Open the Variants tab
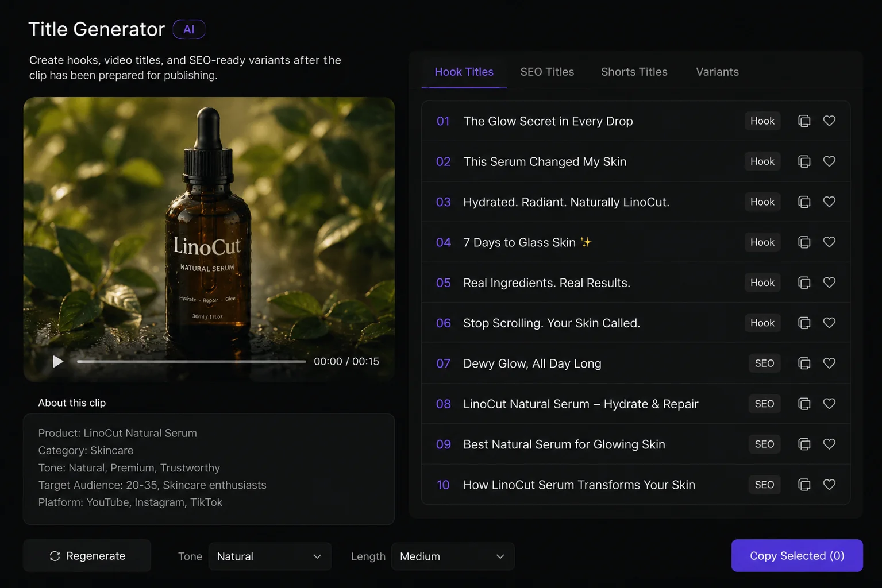Screen dimensions: 882x588 tap(717, 72)
